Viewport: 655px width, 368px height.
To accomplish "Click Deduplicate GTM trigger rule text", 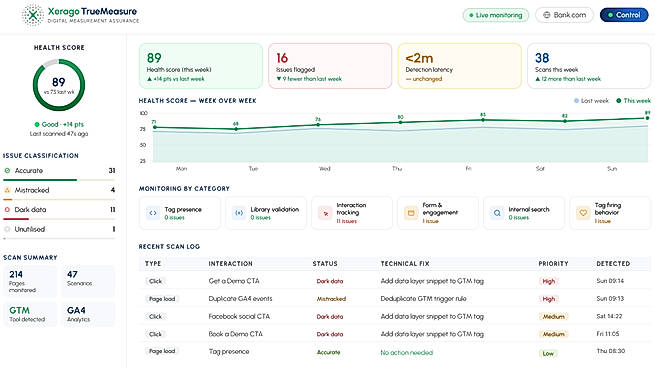I will [x=423, y=299].
